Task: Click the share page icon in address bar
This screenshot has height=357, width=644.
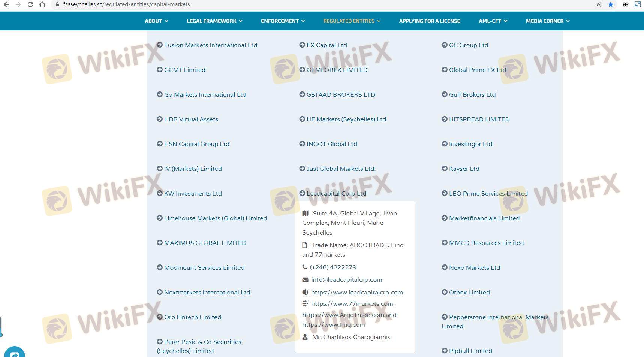Action: pyautogui.click(x=599, y=4)
